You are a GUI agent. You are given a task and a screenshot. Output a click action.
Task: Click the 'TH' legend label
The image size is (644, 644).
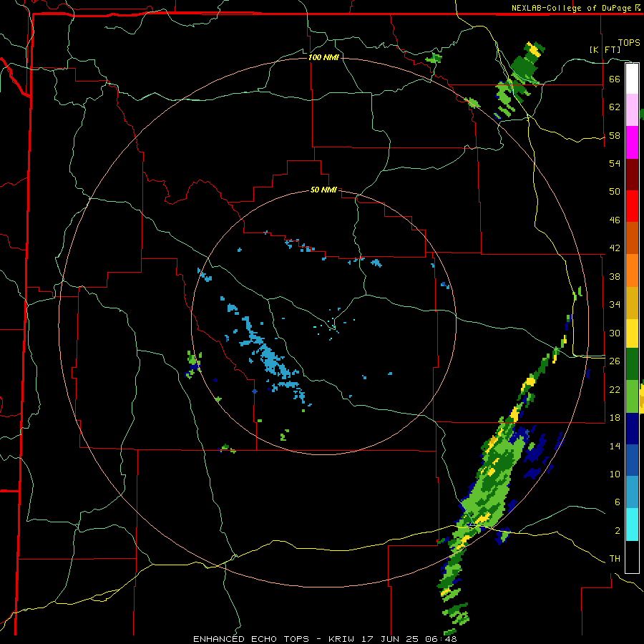pyautogui.click(x=615, y=559)
